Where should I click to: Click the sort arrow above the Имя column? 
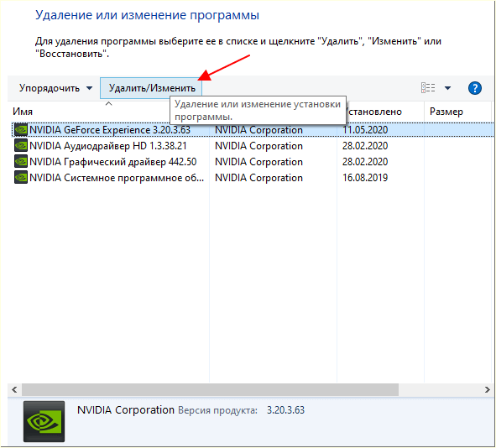click(108, 103)
